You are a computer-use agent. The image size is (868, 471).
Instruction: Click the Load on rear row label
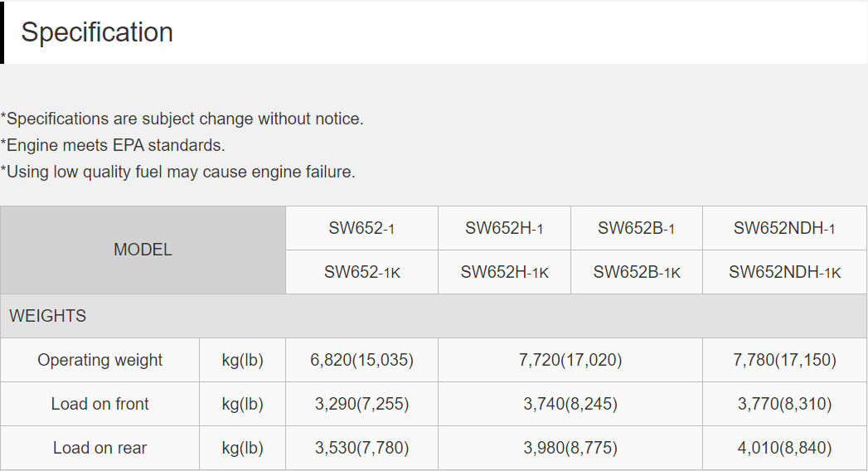[x=99, y=448]
